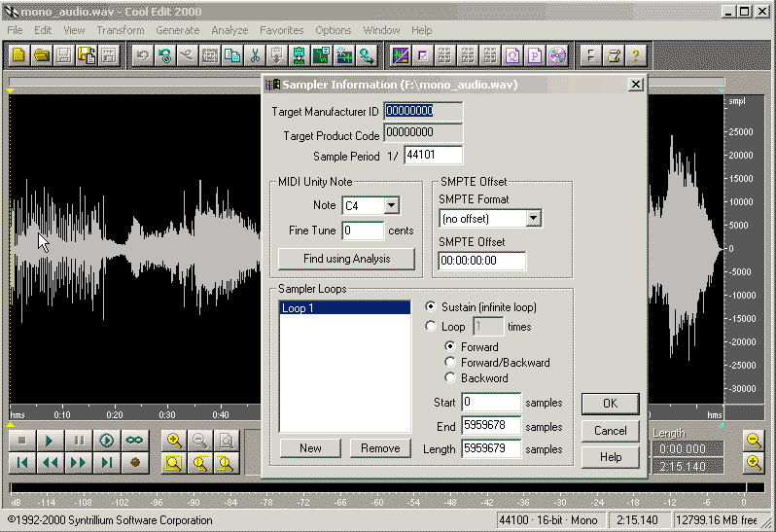The image size is (776, 532).
Task: Select the Forward/Backward loop direction
Action: pyautogui.click(x=450, y=363)
